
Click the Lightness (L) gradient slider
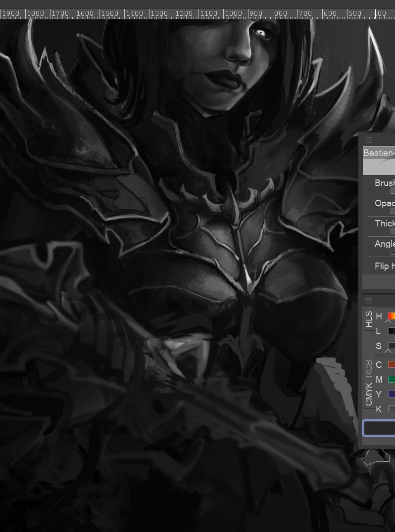pyautogui.click(x=391, y=331)
